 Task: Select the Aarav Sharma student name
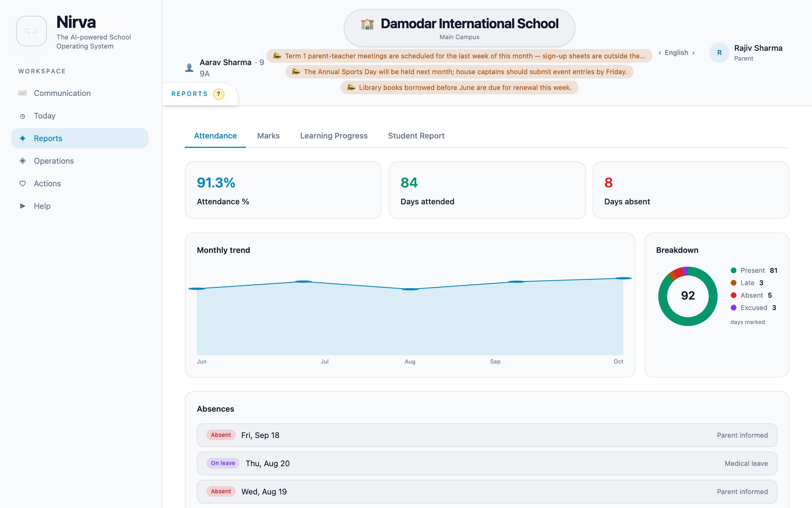click(226, 62)
